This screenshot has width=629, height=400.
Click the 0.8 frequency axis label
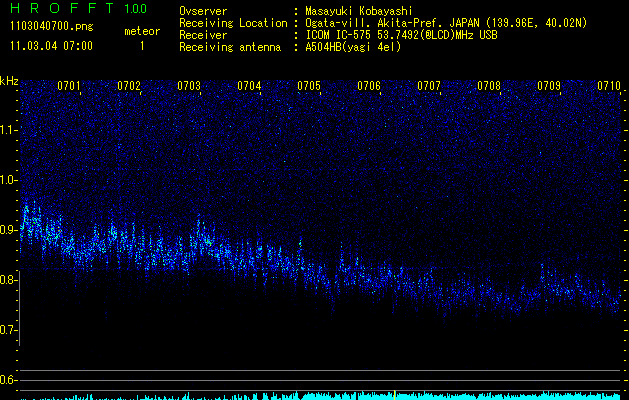[x=8, y=280]
